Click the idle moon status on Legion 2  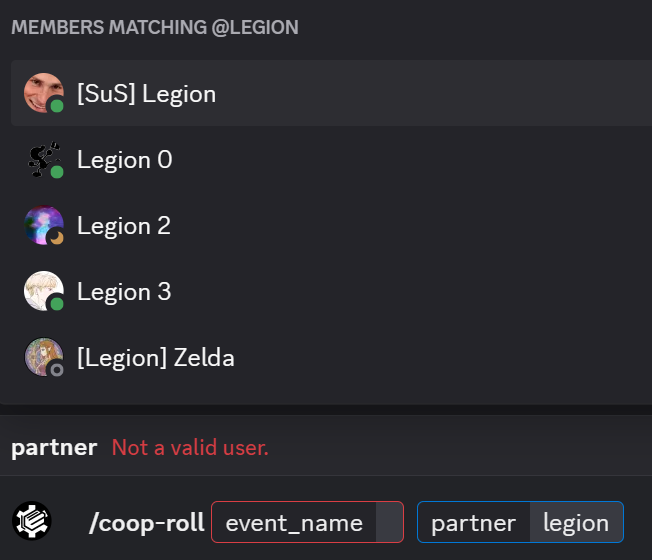click(57, 237)
